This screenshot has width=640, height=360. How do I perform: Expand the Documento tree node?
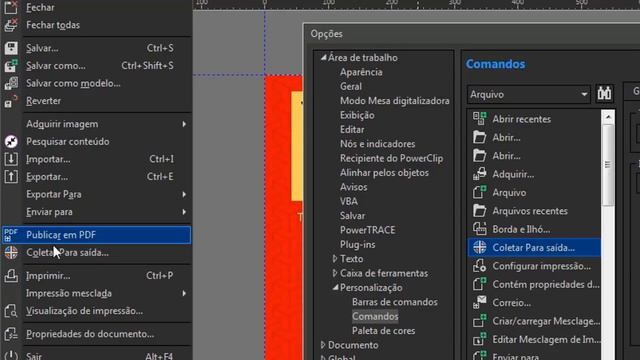point(323,345)
